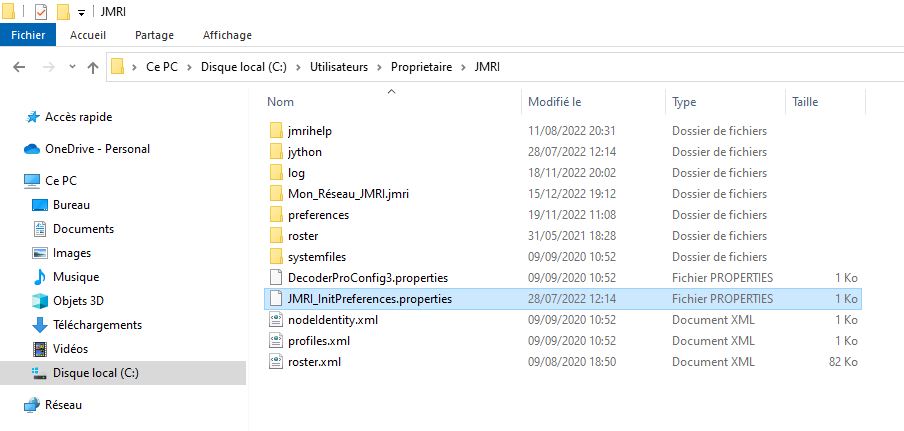This screenshot has height=431, width=904.
Task: Open Musique in the navigation pane
Action: click(76, 277)
